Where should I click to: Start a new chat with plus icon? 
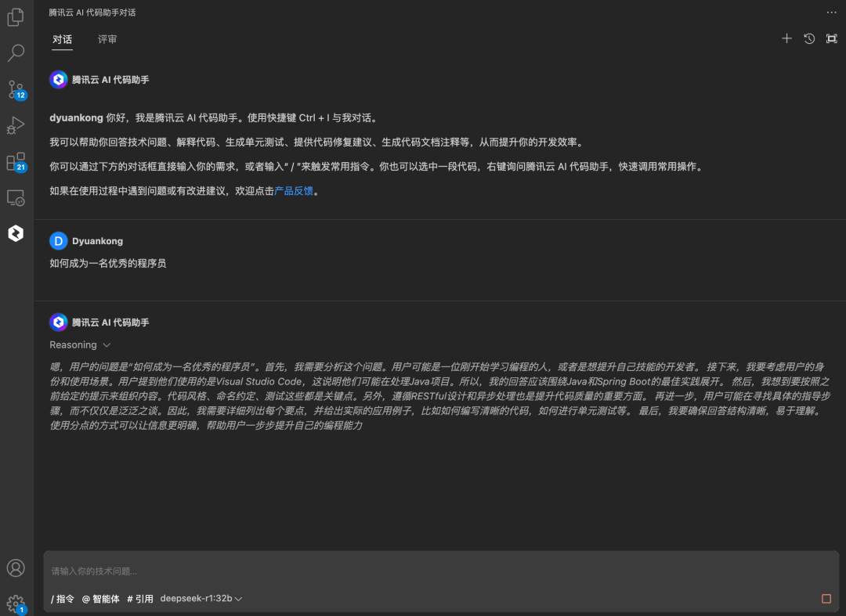[x=786, y=38]
